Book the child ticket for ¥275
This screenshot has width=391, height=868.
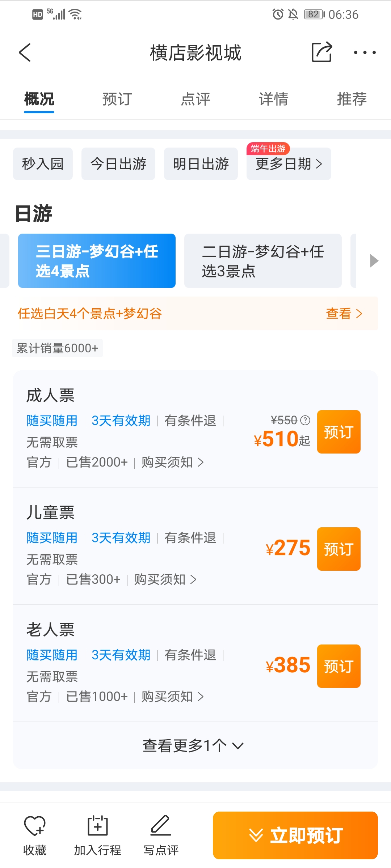click(339, 549)
